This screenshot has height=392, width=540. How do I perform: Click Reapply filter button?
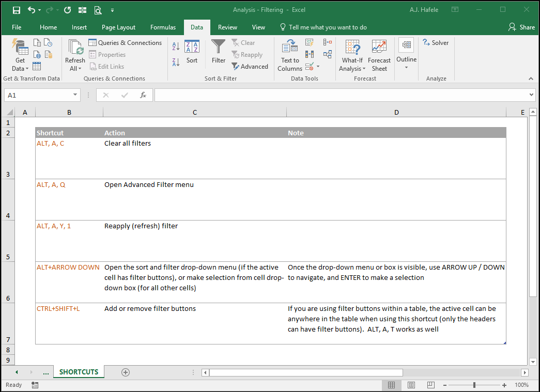247,54
